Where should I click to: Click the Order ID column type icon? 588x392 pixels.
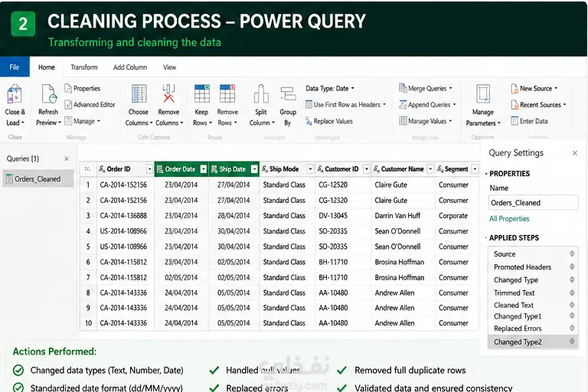(102, 169)
